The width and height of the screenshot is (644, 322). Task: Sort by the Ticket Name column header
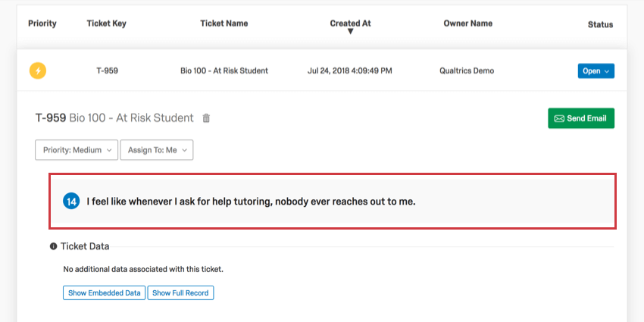(224, 23)
